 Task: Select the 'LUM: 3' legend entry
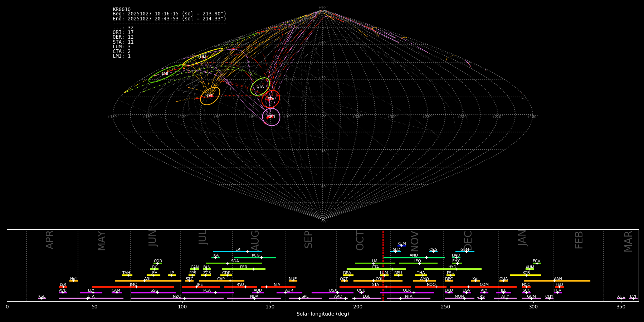click(122, 47)
